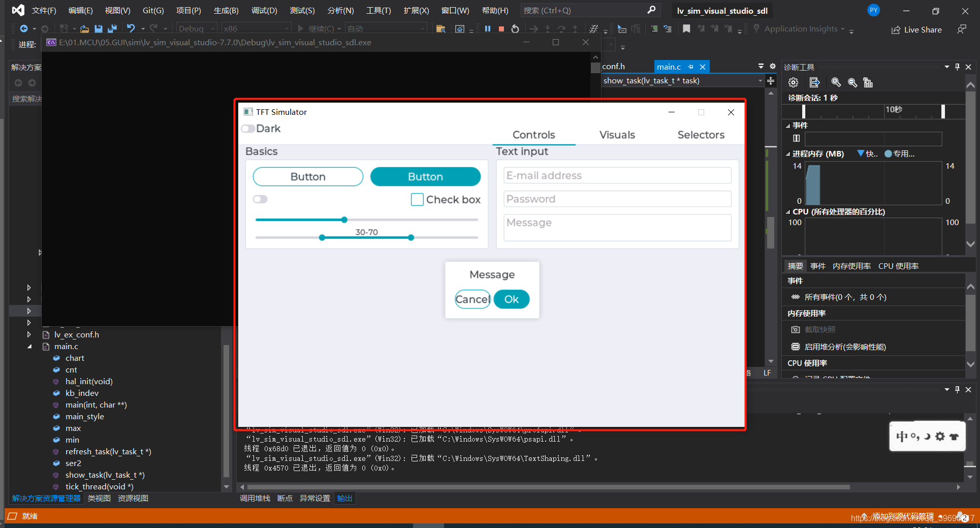Click the enable heap profiling icon
Screen dimensions: 980x528
coord(796,347)
